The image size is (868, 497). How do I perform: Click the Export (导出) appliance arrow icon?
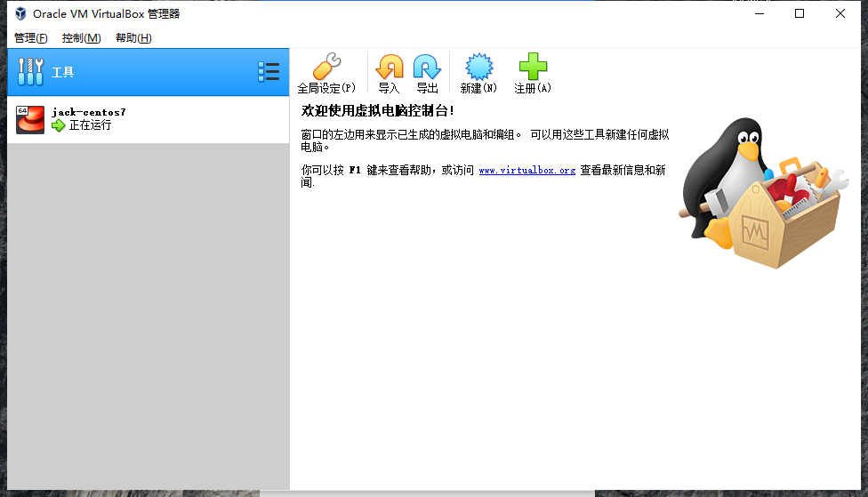pyautogui.click(x=427, y=67)
